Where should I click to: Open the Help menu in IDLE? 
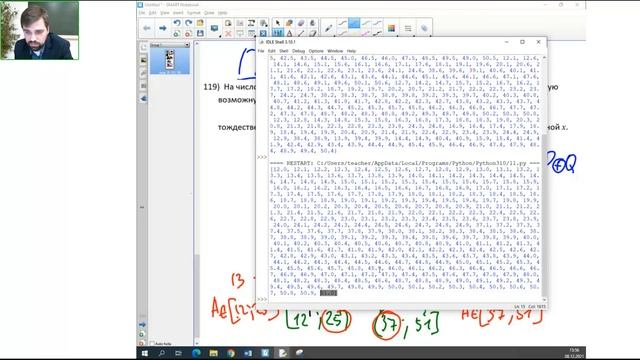351,51
